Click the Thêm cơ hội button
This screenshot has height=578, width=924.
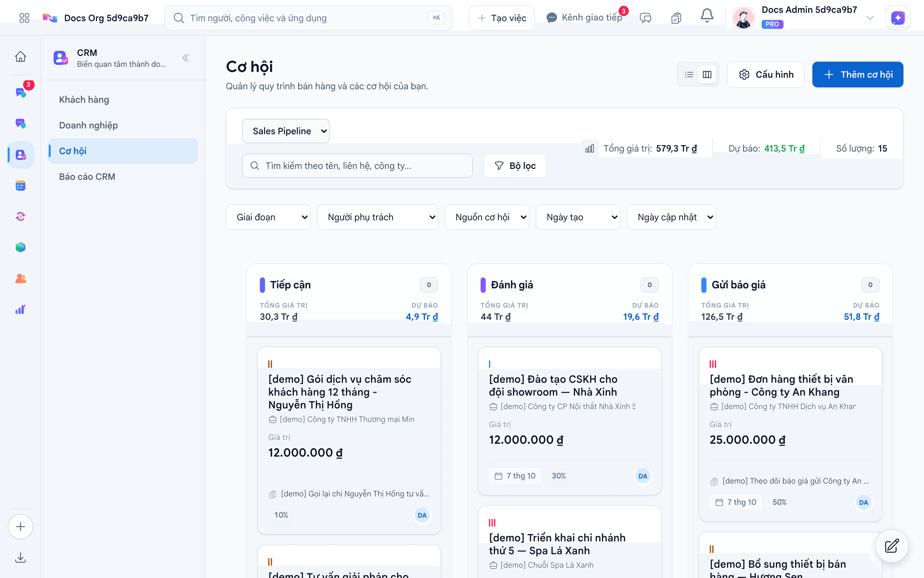pyautogui.click(x=858, y=74)
